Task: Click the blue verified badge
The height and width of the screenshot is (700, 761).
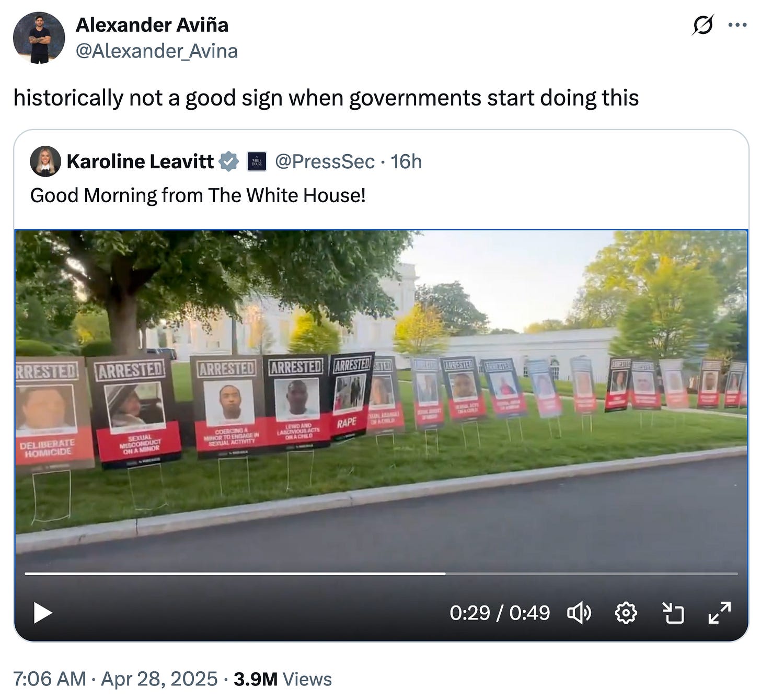Action: [228, 161]
